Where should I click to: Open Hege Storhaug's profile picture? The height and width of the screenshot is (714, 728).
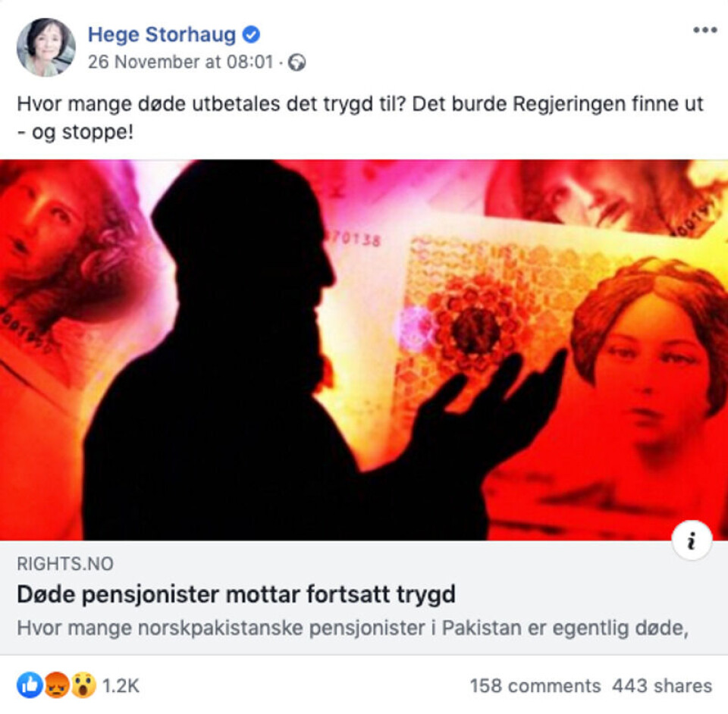pyautogui.click(x=46, y=47)
